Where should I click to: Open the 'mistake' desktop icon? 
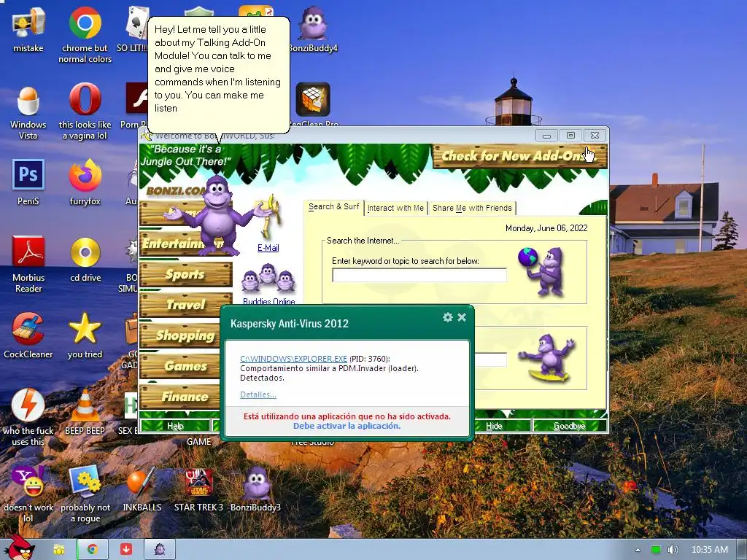(28, 23)
